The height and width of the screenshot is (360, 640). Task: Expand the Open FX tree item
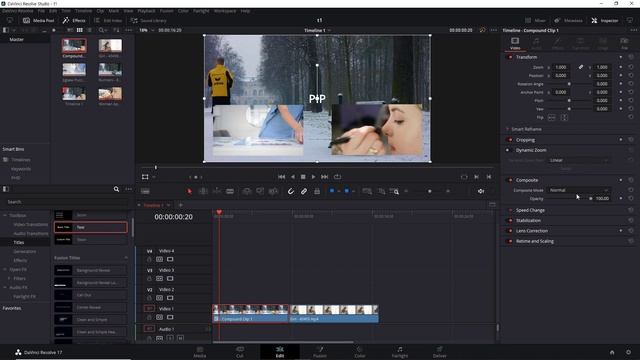coord(5,269)
